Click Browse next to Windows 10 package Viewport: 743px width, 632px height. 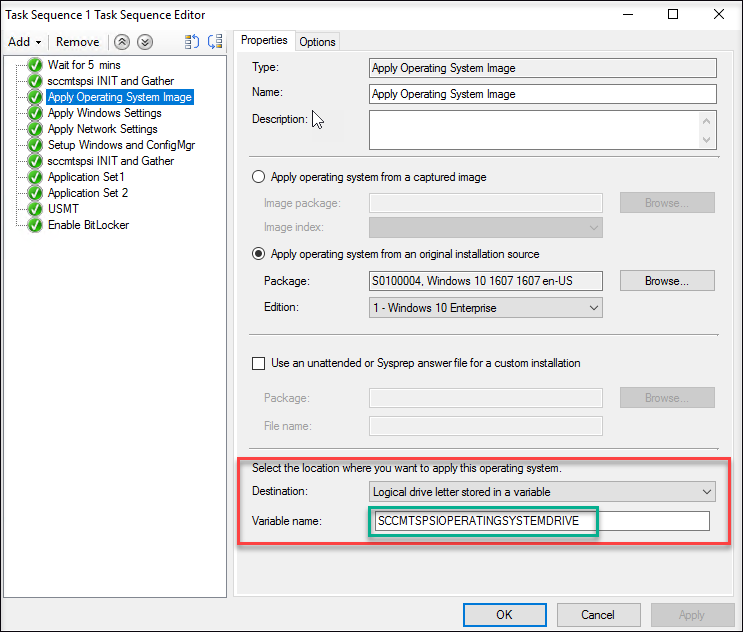point(667,281)
